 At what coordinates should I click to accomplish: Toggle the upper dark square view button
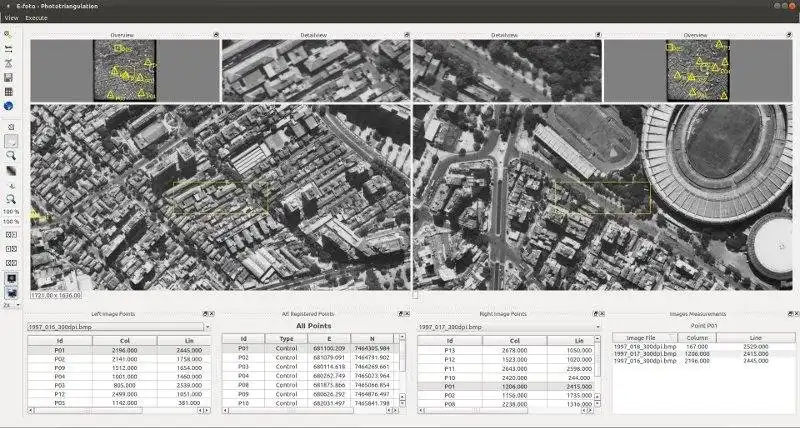tap(11, 278)
